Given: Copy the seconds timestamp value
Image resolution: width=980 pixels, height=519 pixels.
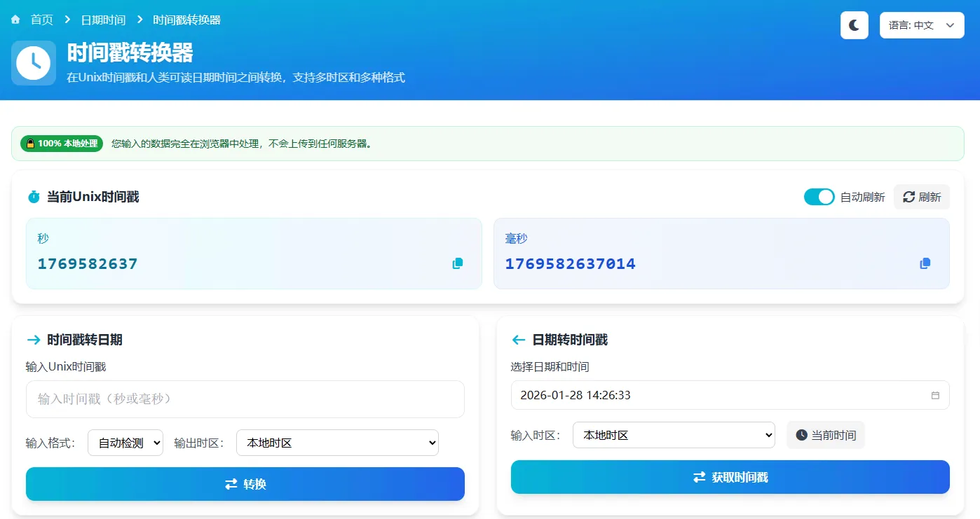Looking at the screenshot, I should 457,263.
